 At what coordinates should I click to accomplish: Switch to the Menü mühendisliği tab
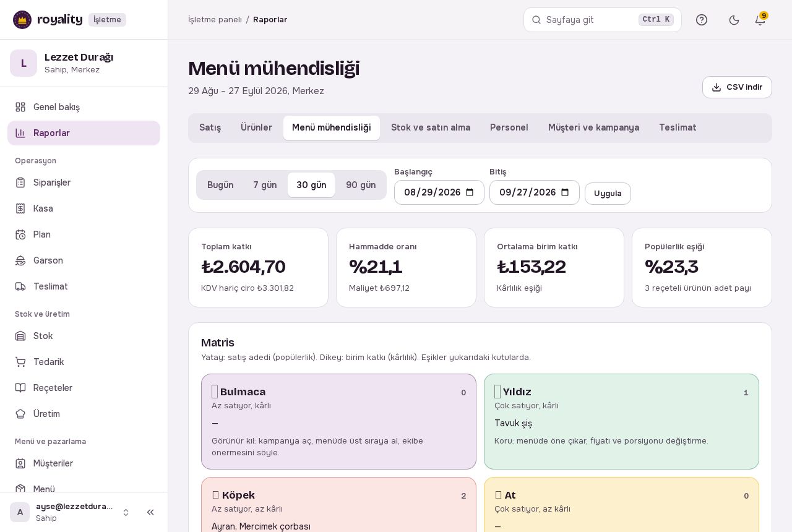[x=332, y=128]
